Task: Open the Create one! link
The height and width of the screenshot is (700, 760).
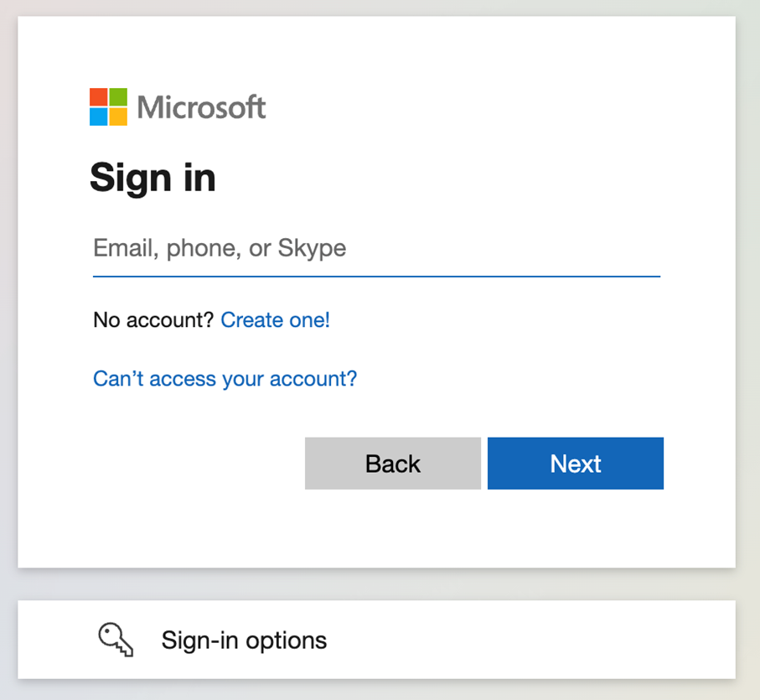Action: [x=276, y=320]
